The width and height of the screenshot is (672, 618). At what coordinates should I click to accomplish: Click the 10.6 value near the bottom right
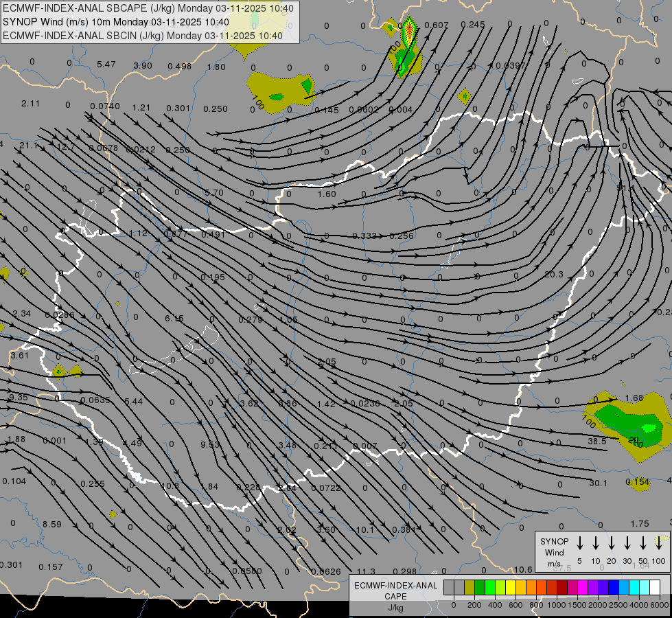pyautogui.click(x=523, y=569)
